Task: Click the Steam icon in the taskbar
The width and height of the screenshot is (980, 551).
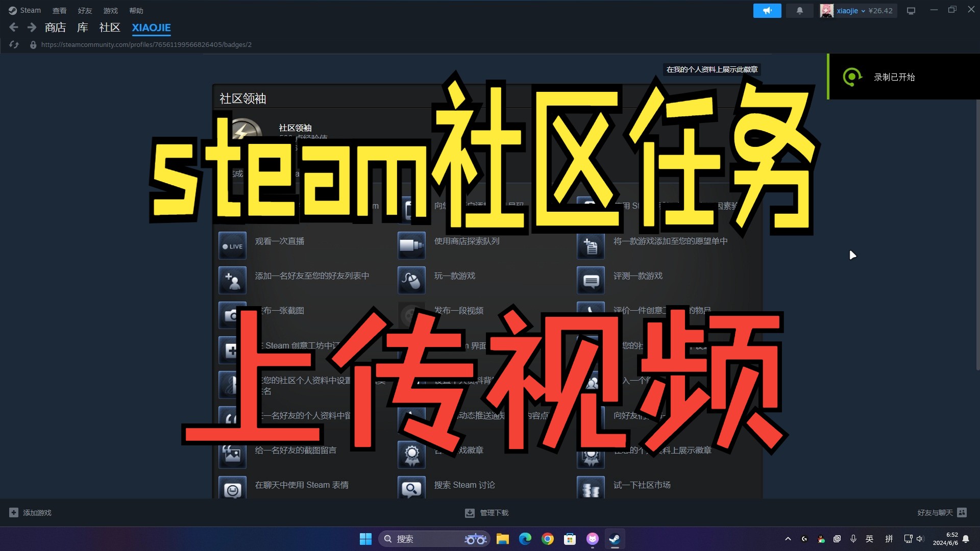Action: point(615,539)
